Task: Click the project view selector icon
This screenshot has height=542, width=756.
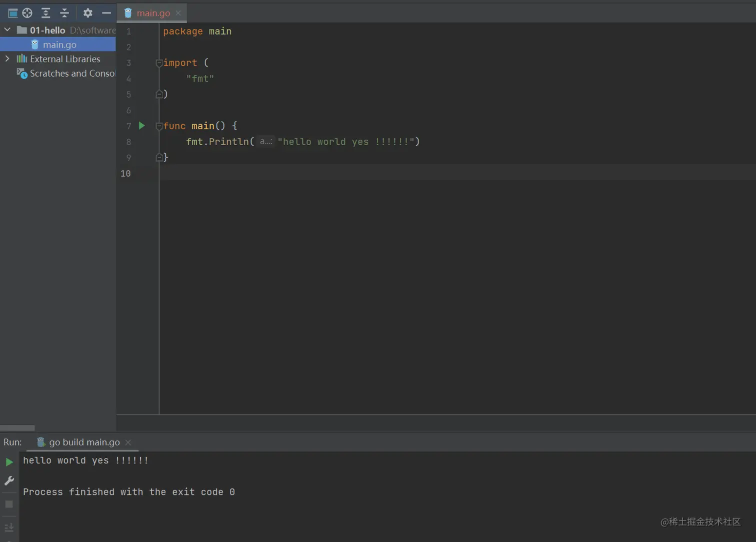Action: pos(13,13)
